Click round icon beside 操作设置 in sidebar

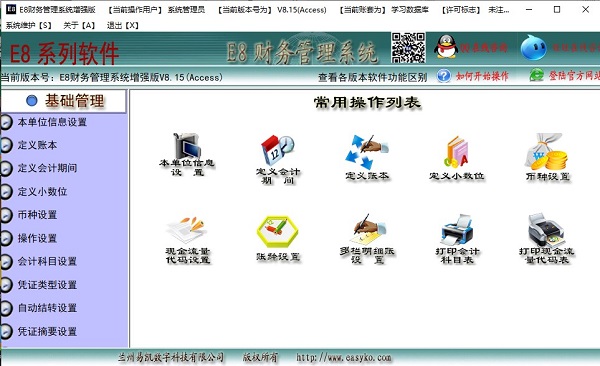click(x=5, y=239)
